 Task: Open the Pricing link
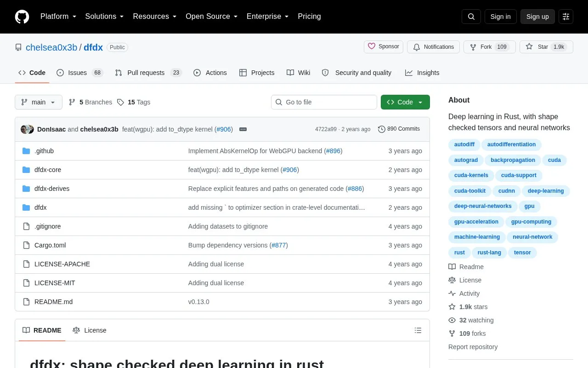[309, 17]
